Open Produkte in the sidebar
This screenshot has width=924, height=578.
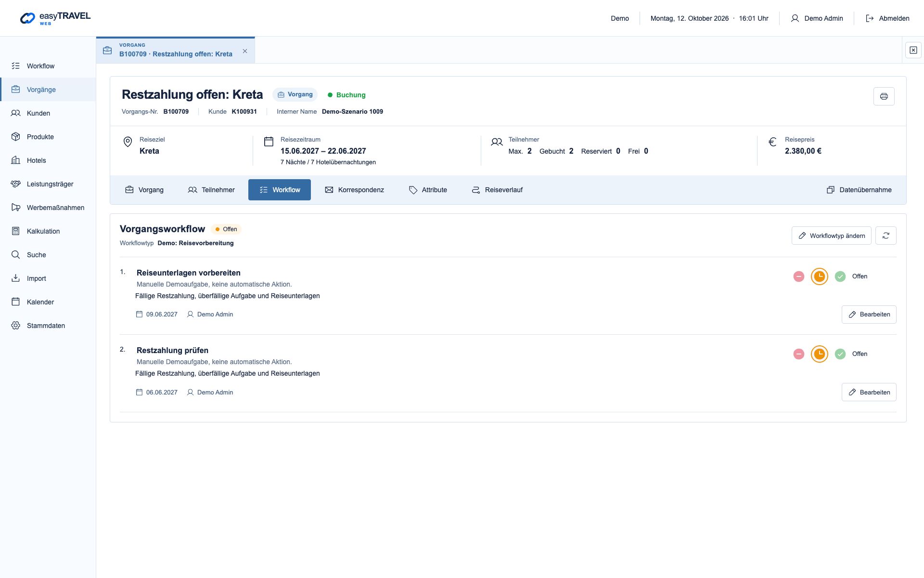point(48,137)
